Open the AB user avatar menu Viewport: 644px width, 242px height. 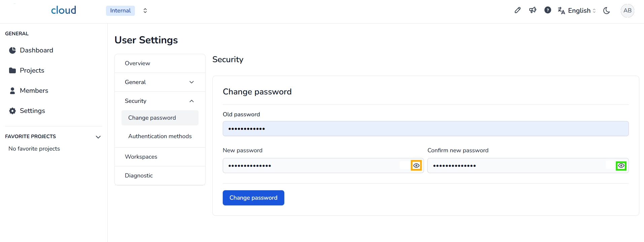(627, 10)
